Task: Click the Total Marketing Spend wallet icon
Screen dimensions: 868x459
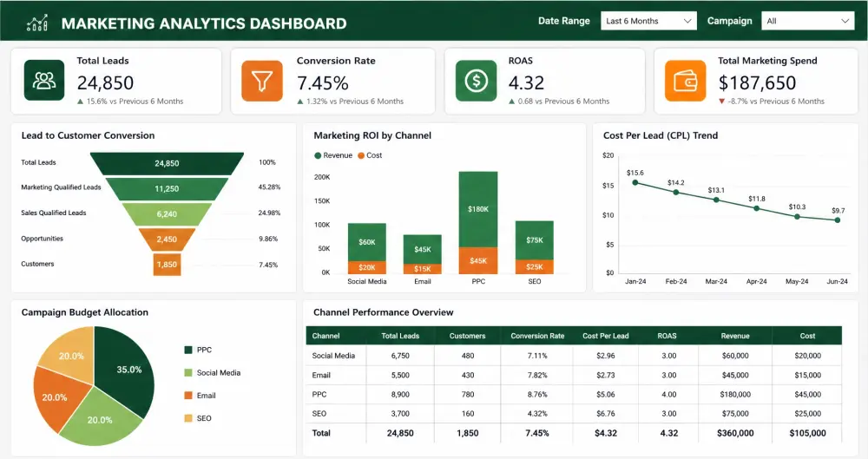Action: coord(686,81)
